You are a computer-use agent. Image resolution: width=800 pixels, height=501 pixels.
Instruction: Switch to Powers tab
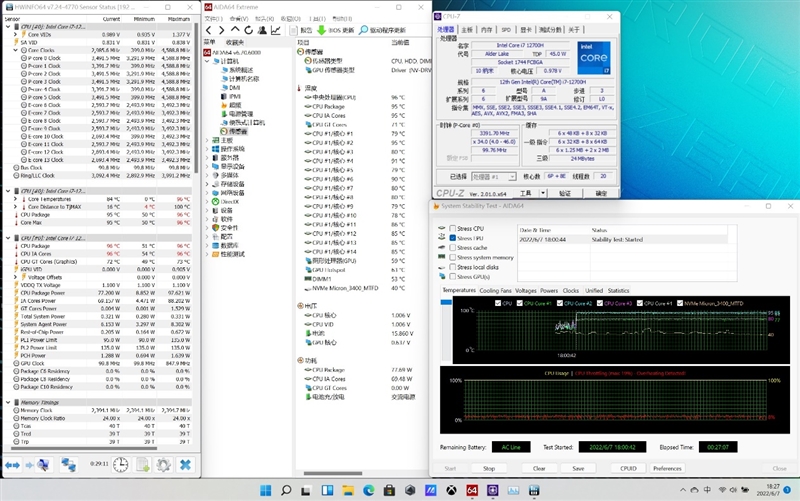click(549, 291)
